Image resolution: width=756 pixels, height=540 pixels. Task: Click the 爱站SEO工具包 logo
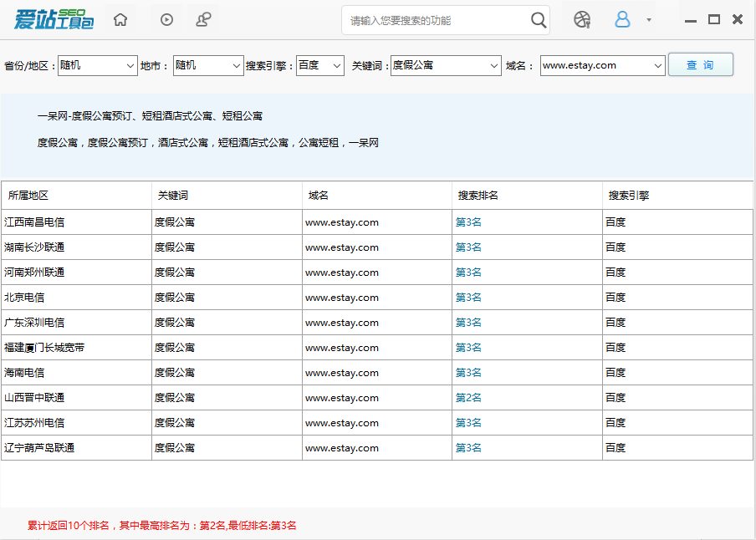pyautogui.click(x=54, y=18)
